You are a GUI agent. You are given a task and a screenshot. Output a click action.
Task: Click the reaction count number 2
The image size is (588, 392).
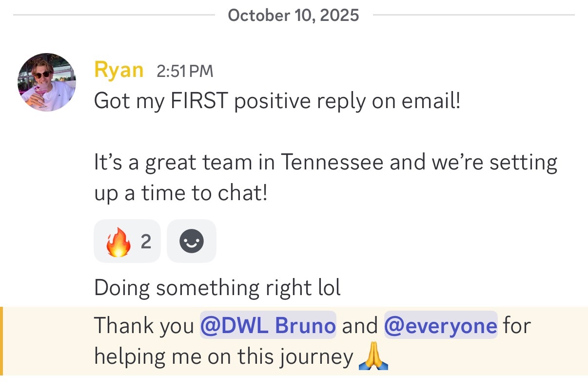coord(146,241)
